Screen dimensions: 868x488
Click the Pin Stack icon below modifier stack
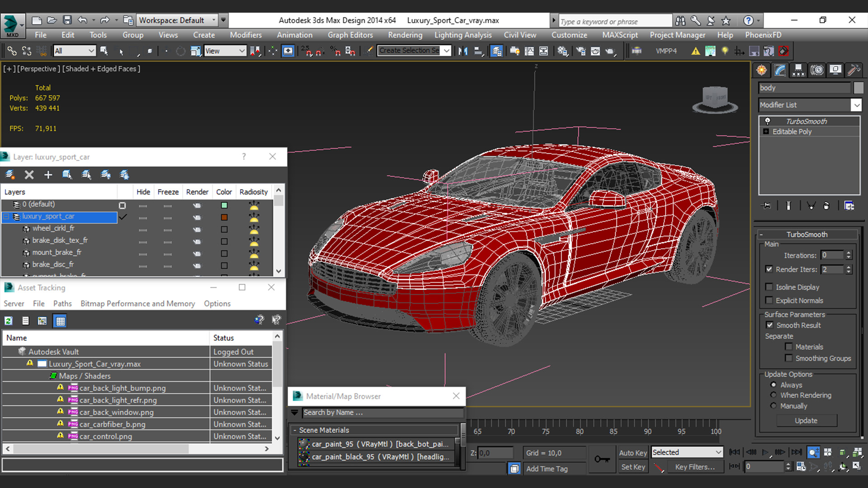pos(766,206)
